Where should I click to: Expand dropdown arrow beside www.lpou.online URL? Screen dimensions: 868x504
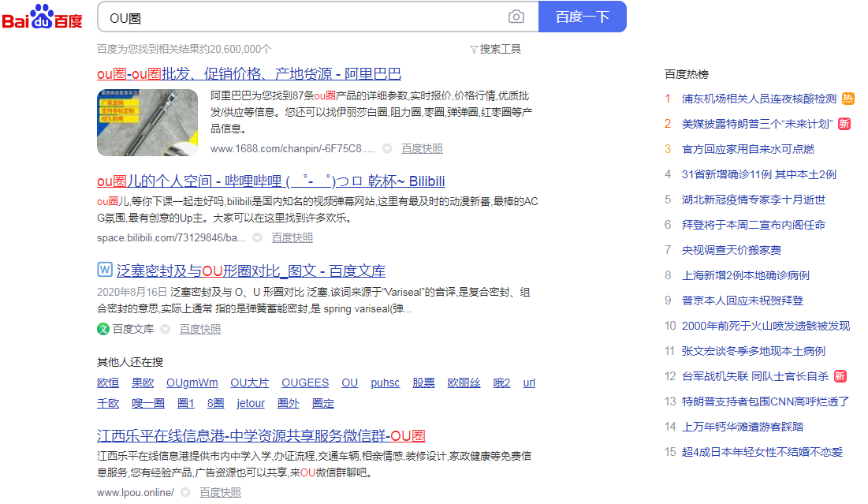[185, 492]
